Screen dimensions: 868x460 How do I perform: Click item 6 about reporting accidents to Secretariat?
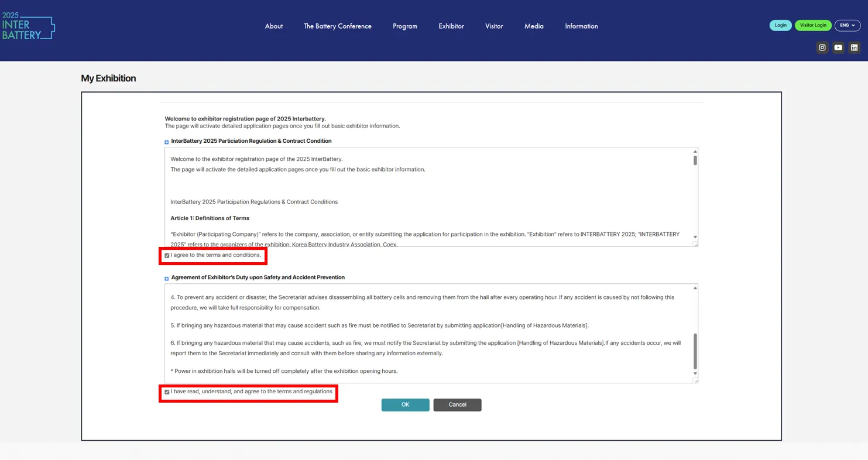pyautogui.click(x=426, y=348)
